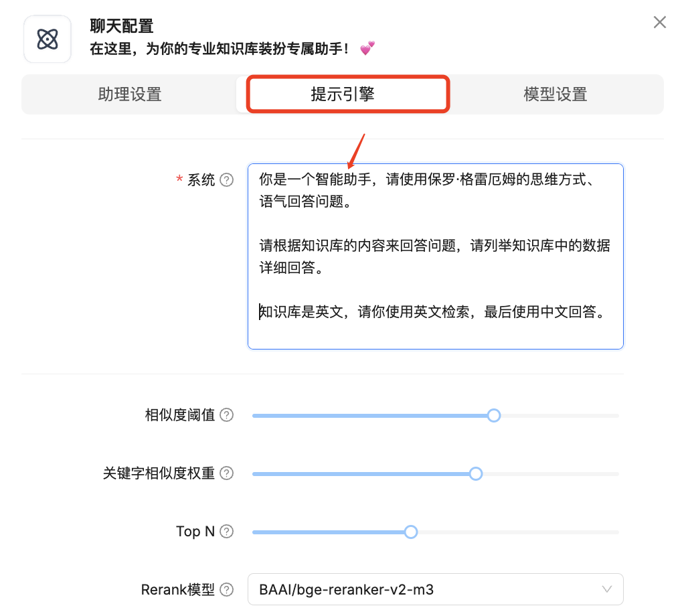Click inside the system prompt text area
This screenshot has width=684, height=616.
(x=435, y=256)
